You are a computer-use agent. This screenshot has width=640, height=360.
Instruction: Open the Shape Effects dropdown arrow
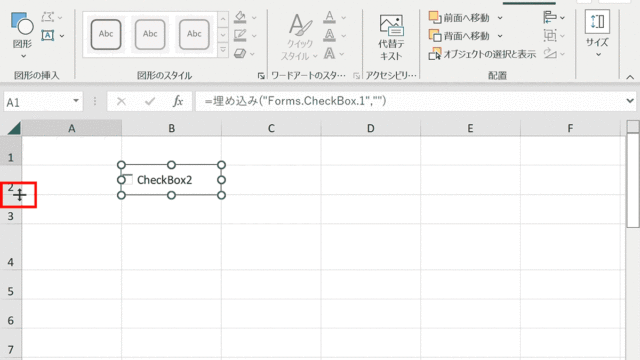[253, 53]
